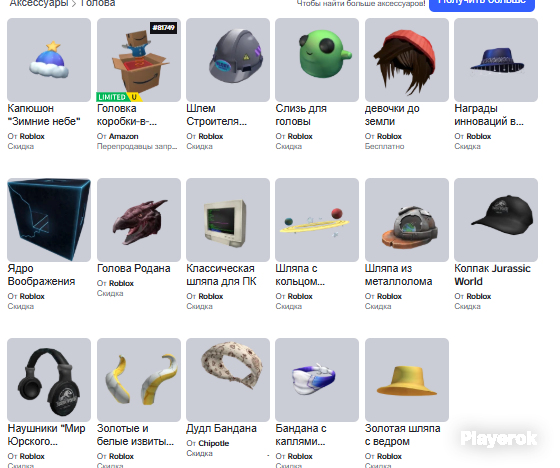The image size is (560, 468).
Task: Click Roblox creator under Голова Родана
Action: pyautogui.click(x=121, y=283)
